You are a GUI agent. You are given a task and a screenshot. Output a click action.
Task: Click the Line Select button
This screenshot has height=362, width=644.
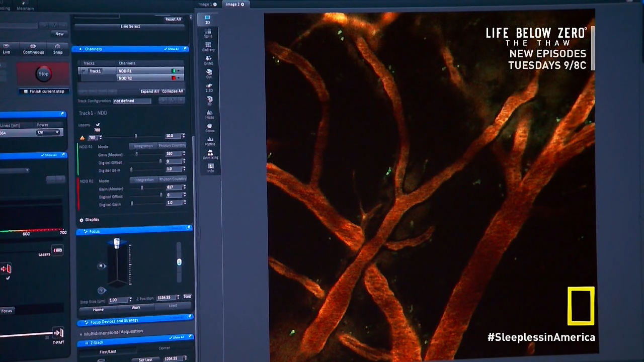(x=130, y=26)
